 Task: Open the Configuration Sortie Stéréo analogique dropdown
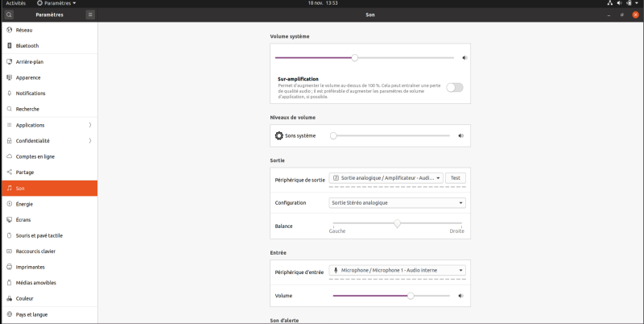click(397, 203)
